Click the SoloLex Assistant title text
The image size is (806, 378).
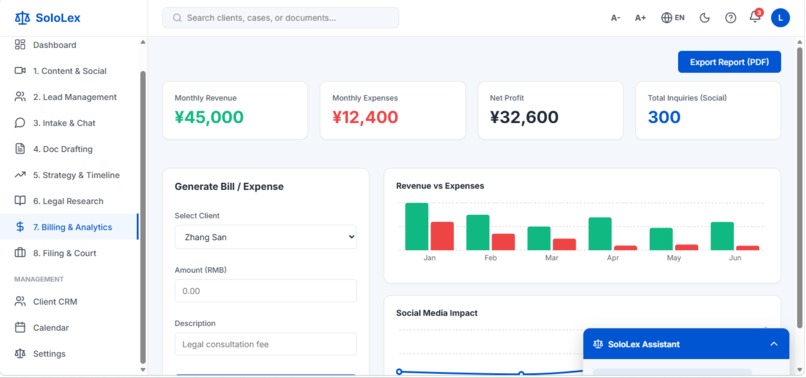tap(644, 344)
